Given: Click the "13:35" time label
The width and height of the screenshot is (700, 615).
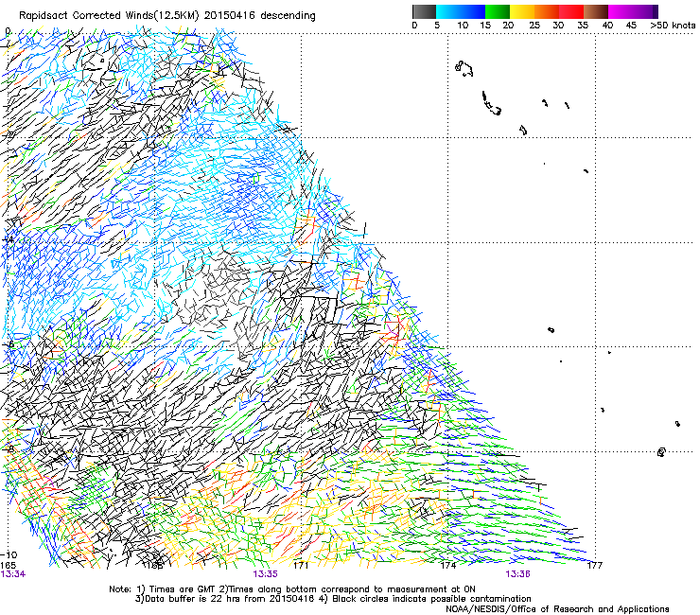Looking at the screenshot, I should click(265, 574).
